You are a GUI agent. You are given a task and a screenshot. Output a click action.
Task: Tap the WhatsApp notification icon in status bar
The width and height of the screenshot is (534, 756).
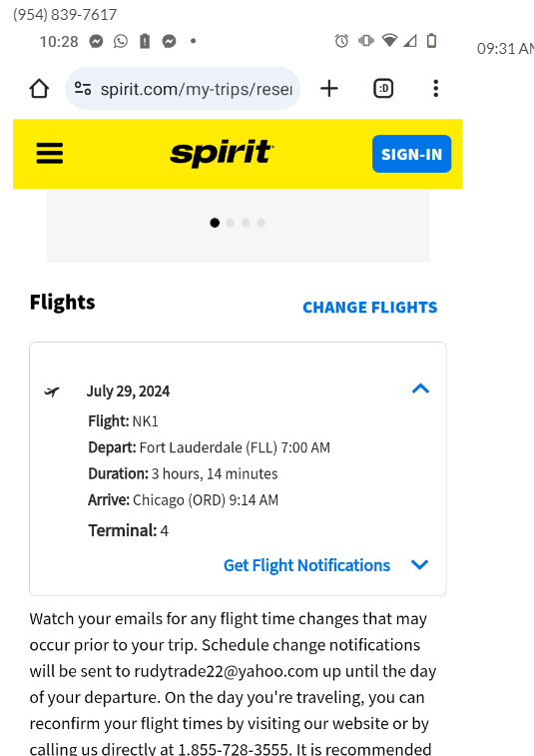[121, 42]
